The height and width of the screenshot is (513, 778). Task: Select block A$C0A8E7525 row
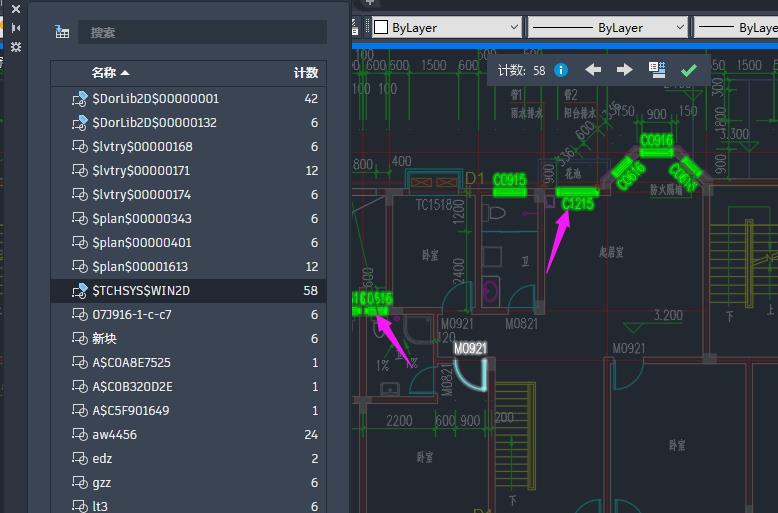pyautogui.click(x=189, y=363)
